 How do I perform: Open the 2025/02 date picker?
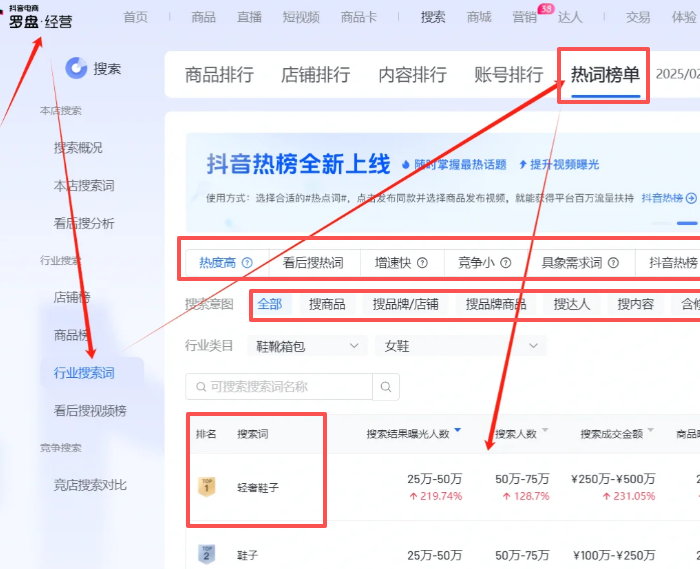click(x=677, y=74)
